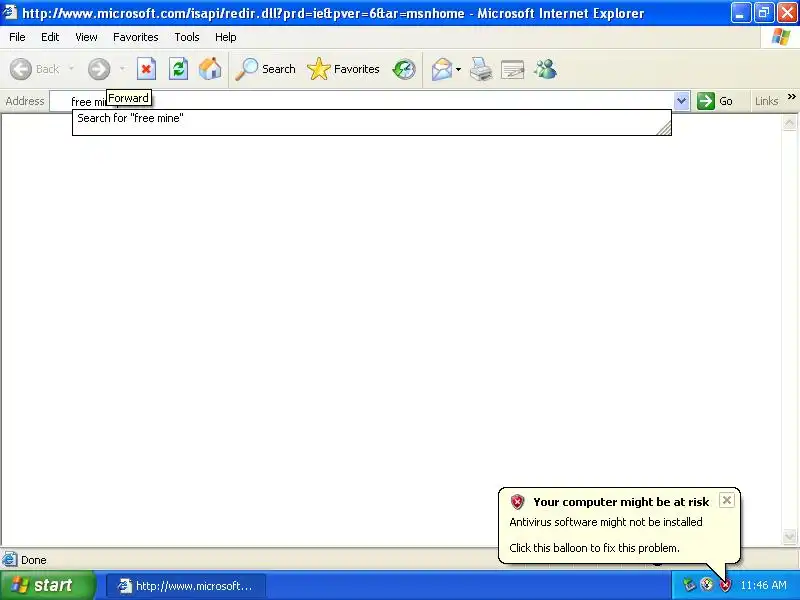Click the middle system tray icon

707,584
